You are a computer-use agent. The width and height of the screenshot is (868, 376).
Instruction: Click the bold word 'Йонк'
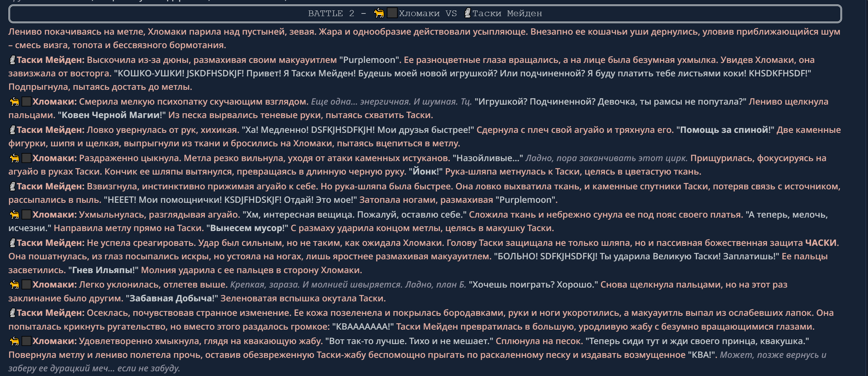(x=425, y=172)
